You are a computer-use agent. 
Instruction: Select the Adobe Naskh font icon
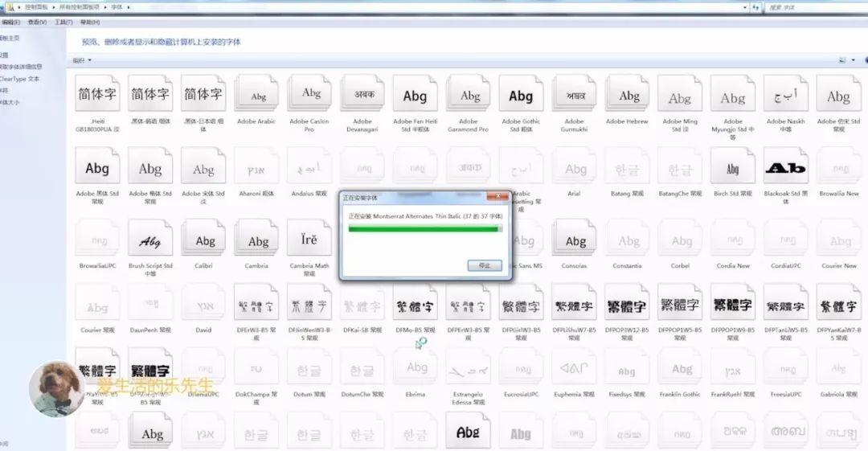(785, 95)
